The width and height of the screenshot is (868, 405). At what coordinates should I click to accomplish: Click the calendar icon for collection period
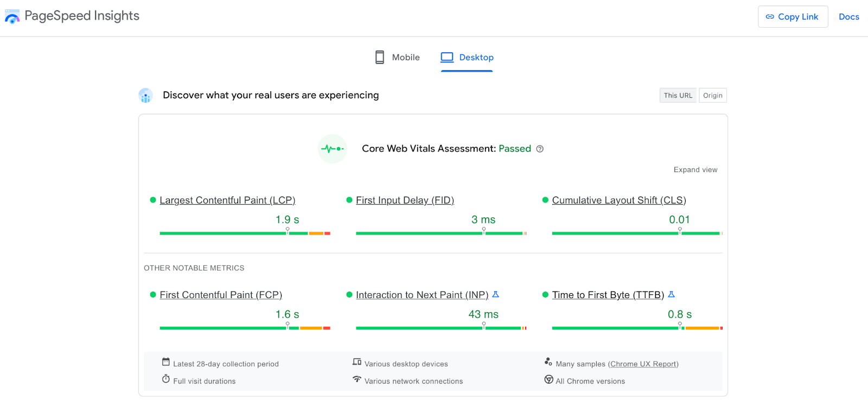click(x=166, y=362)
